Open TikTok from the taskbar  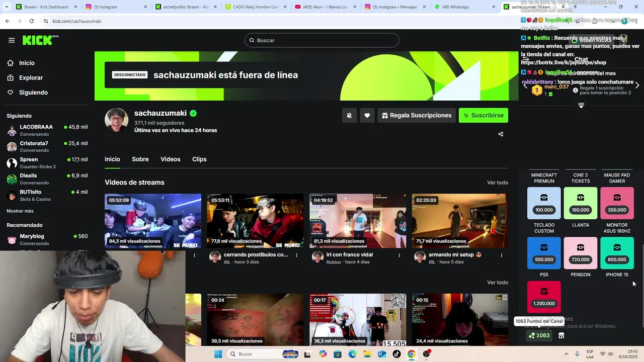point(396,354)
